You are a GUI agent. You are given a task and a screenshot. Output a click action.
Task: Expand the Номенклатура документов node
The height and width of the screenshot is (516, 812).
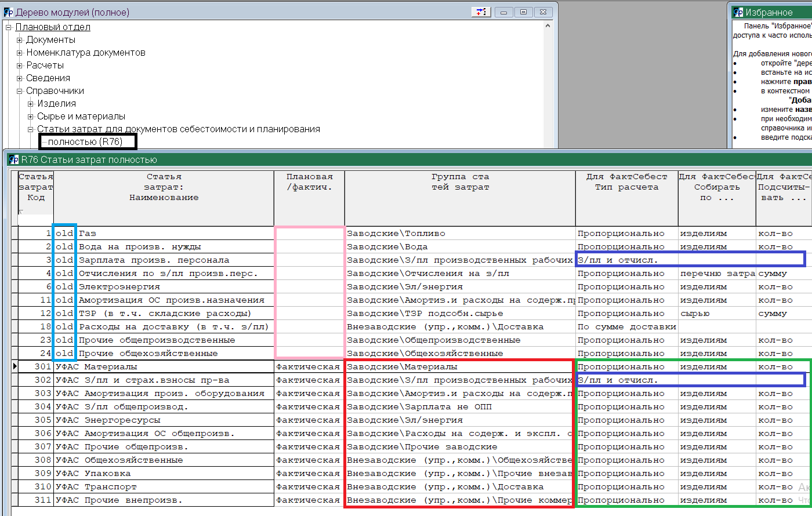[x=20, y=53]
